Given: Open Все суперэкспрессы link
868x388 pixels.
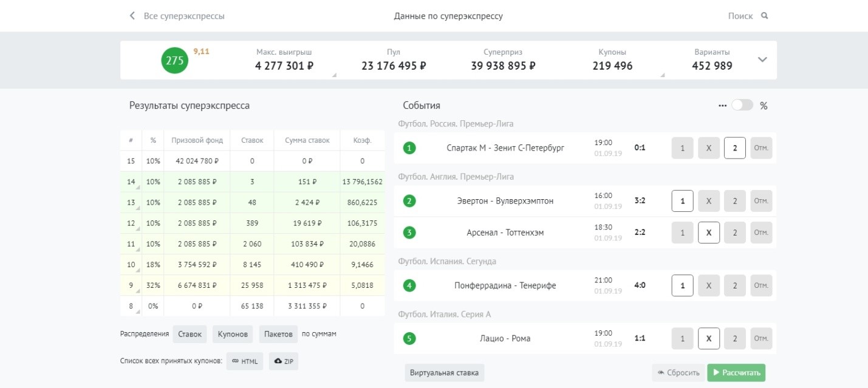Looking at the screenshot, I should tap(186, 16).
